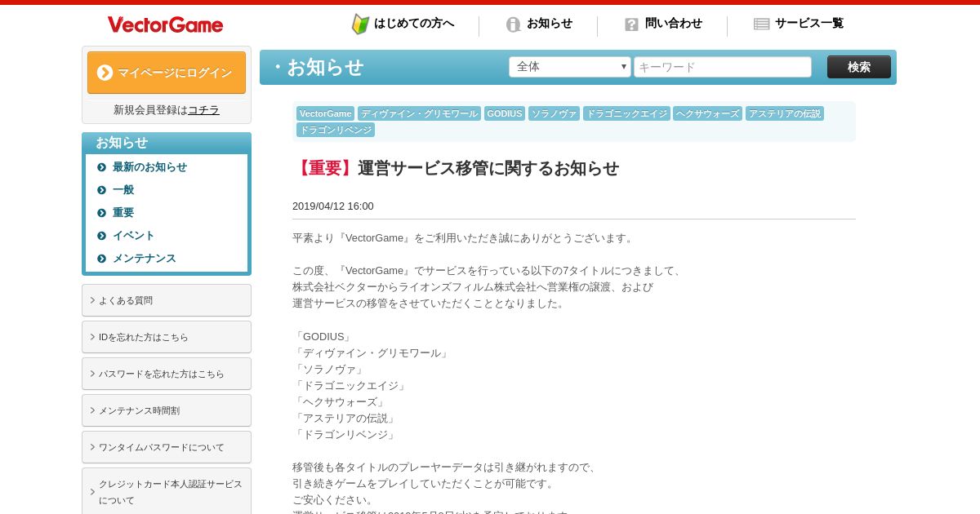
Task: Select the 一般 news category
Action: [123, 190]
